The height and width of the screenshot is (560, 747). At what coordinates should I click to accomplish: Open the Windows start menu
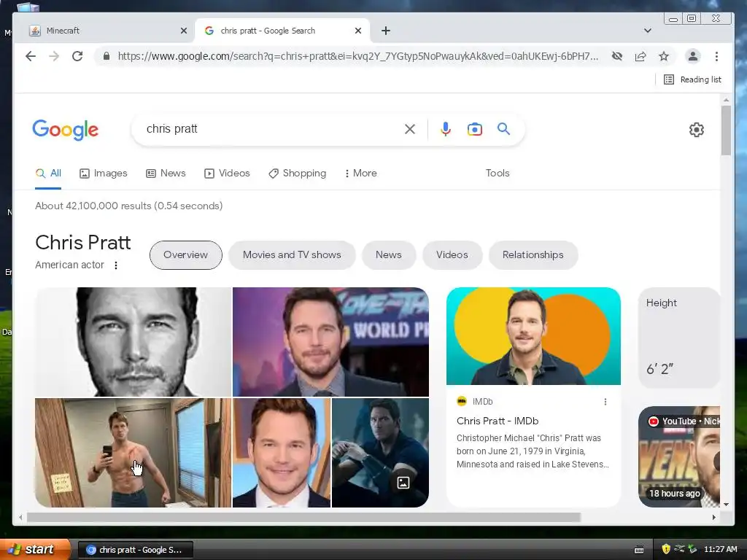34,549
